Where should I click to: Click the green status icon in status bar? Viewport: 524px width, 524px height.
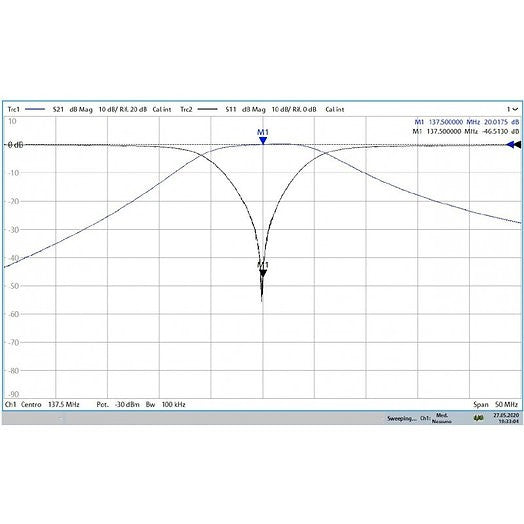click(x=478, y=418)
